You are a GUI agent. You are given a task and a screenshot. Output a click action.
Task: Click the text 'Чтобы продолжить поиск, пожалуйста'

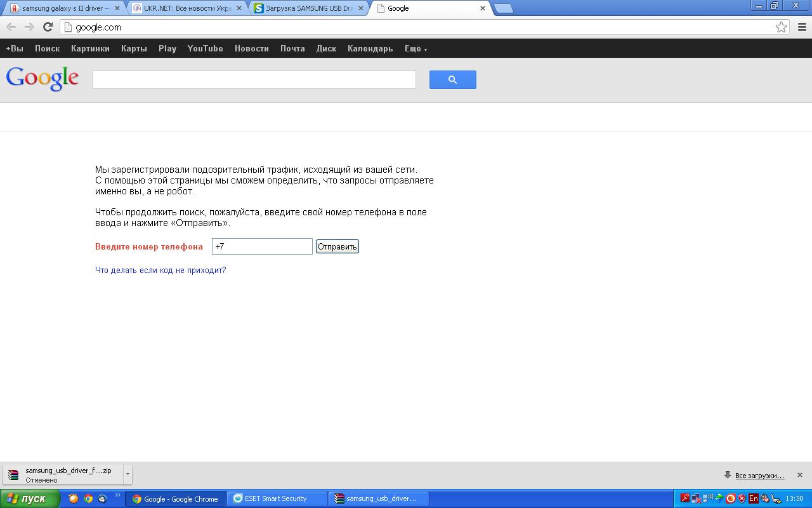(x=178, y=212)
